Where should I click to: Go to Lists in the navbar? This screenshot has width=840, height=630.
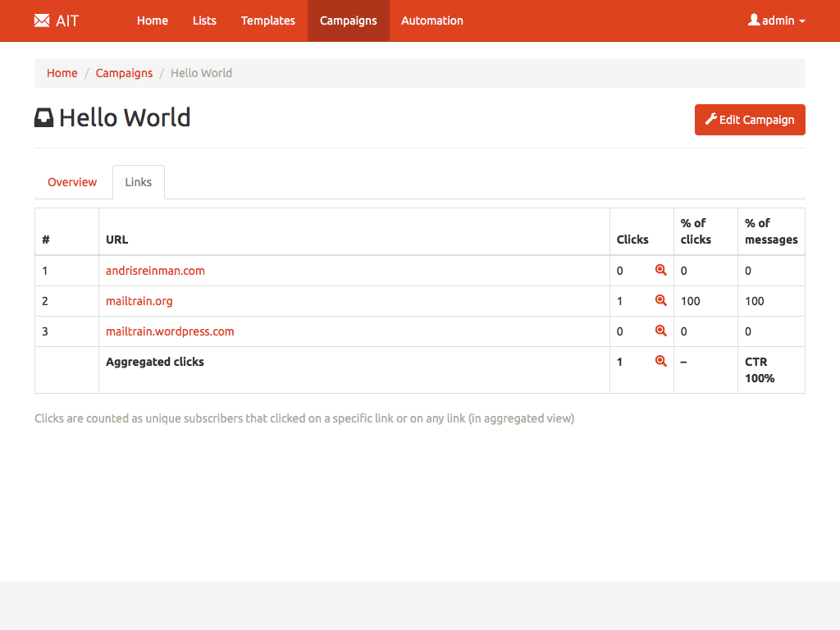[204, 21]
